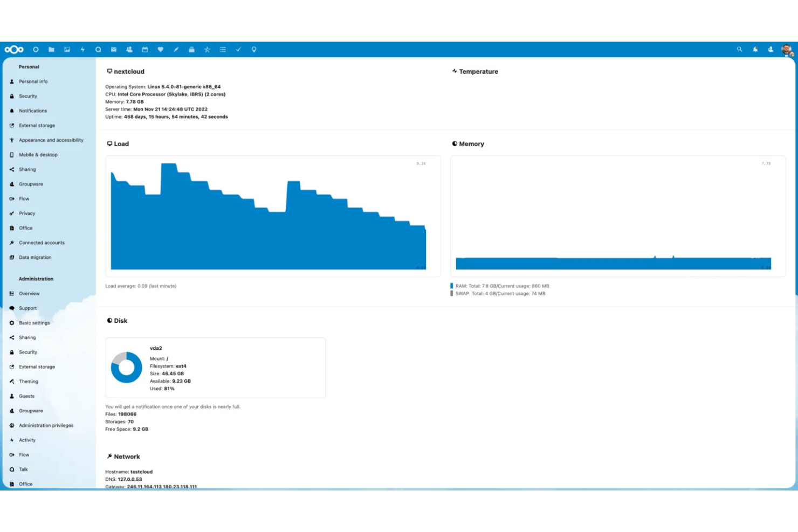Go to Personal info settings
The width and height of the screenshot is (798, 532).
33,81
